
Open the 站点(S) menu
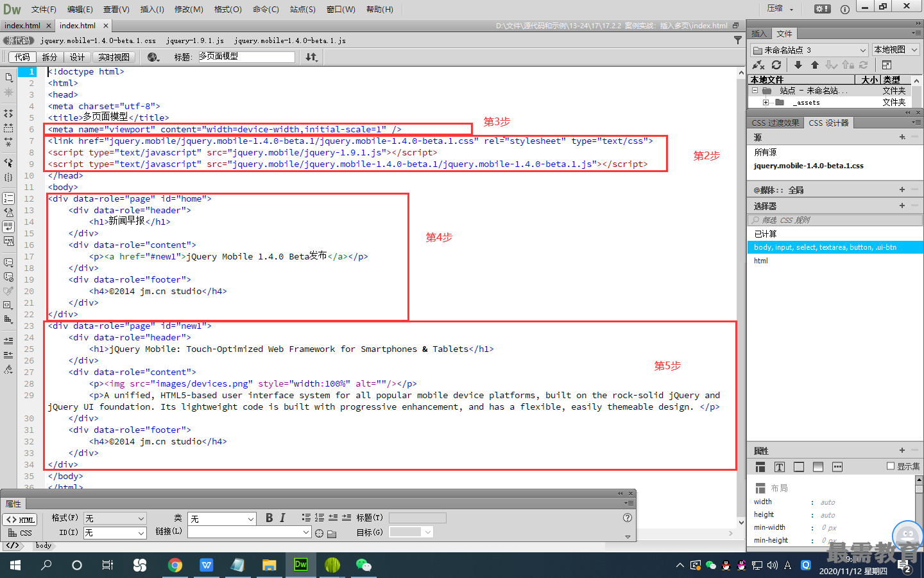[302, 9]
